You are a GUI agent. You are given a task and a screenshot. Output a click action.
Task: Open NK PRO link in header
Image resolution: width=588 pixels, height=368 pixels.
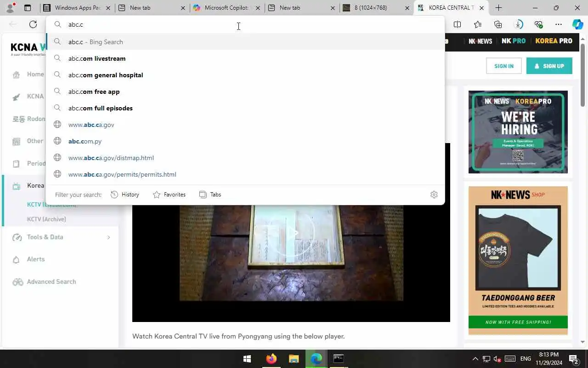coord(514,41)
